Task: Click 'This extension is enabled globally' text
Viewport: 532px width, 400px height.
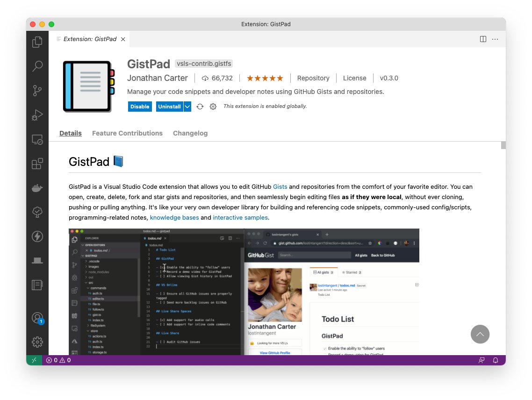Action: (265, 106)
